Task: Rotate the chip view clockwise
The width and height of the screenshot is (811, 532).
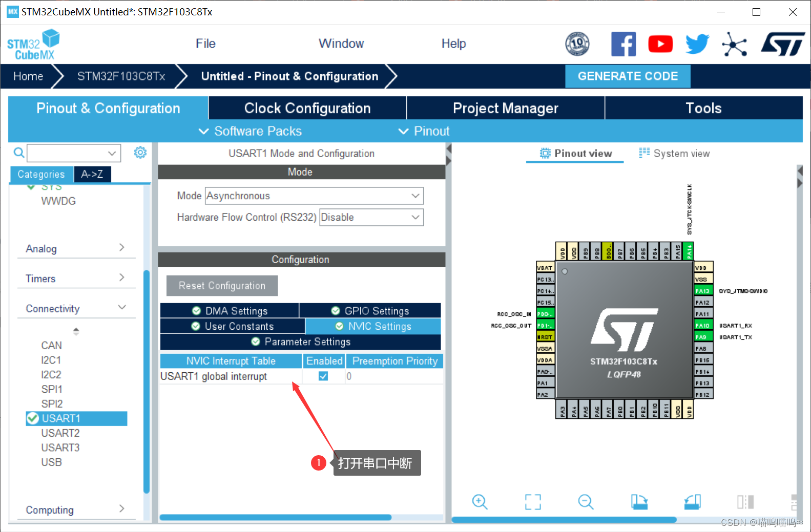Action: (639, 502)
